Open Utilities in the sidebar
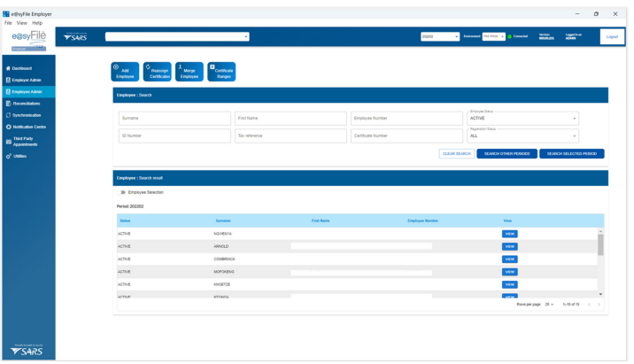The width and height of the screenshot is (634, 364). 19,156
